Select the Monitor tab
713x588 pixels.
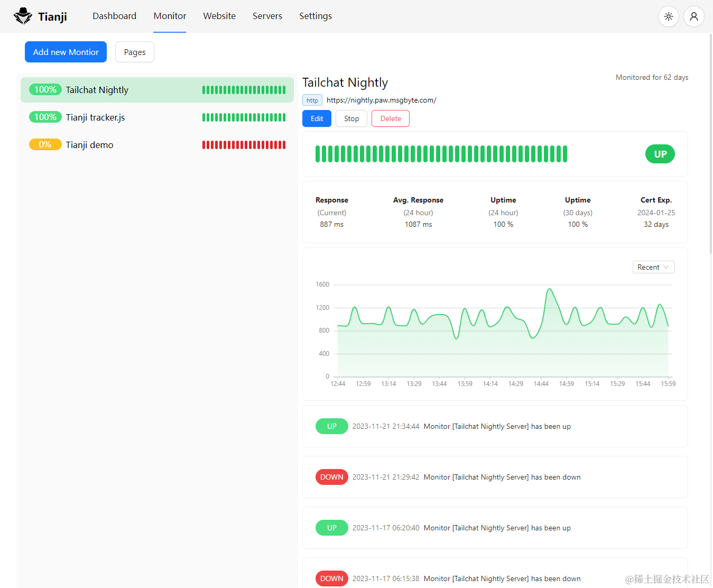(170, 16)
